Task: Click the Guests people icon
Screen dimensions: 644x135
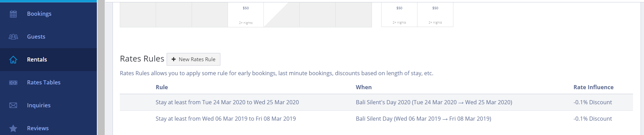Action: (x=13, y=37)
